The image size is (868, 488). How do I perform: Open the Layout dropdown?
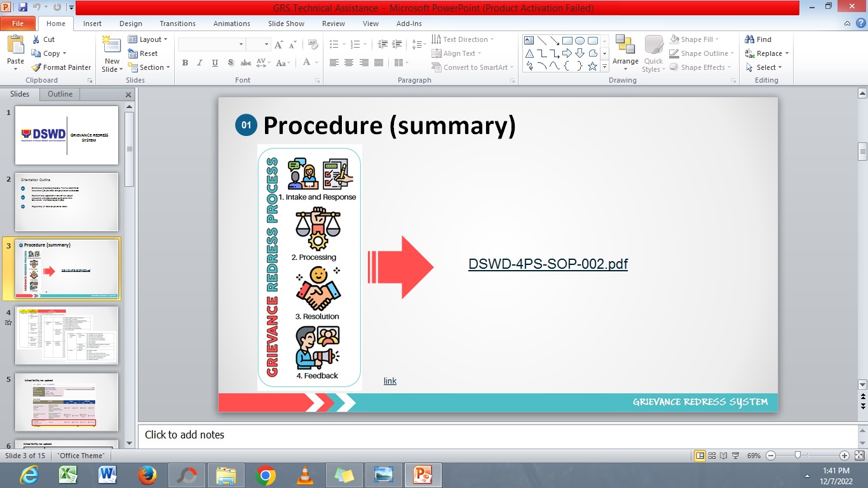click(x=148, y=39)
